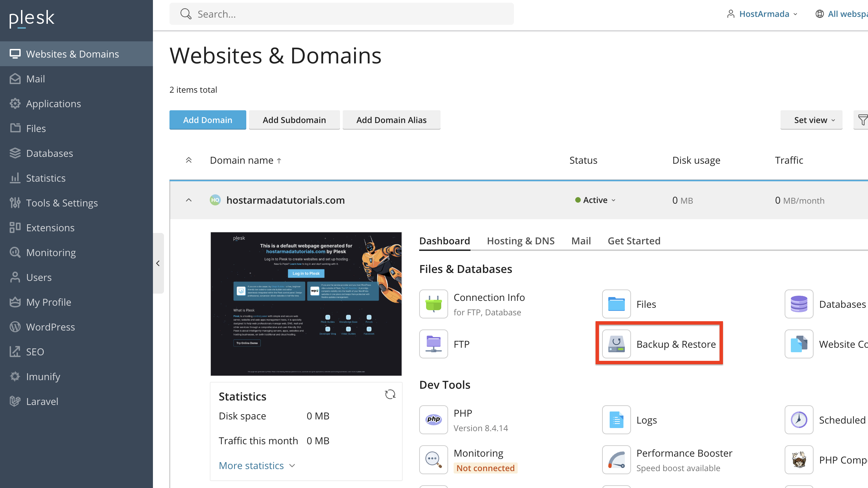
Task: Click the Scheduled Tasks clock icon
Action: click(x=799, y=420)
